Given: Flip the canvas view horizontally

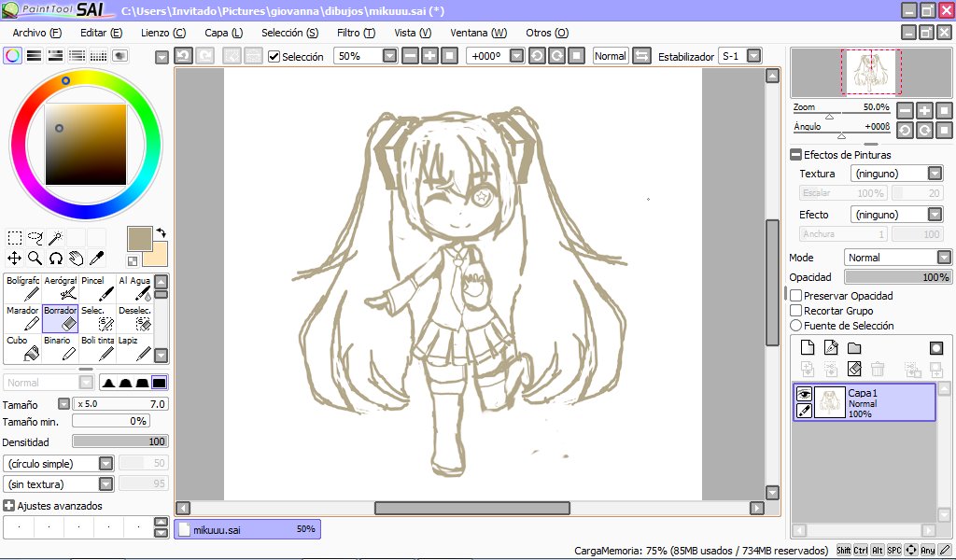Looking at the screenshot, I should click(640, 56).
